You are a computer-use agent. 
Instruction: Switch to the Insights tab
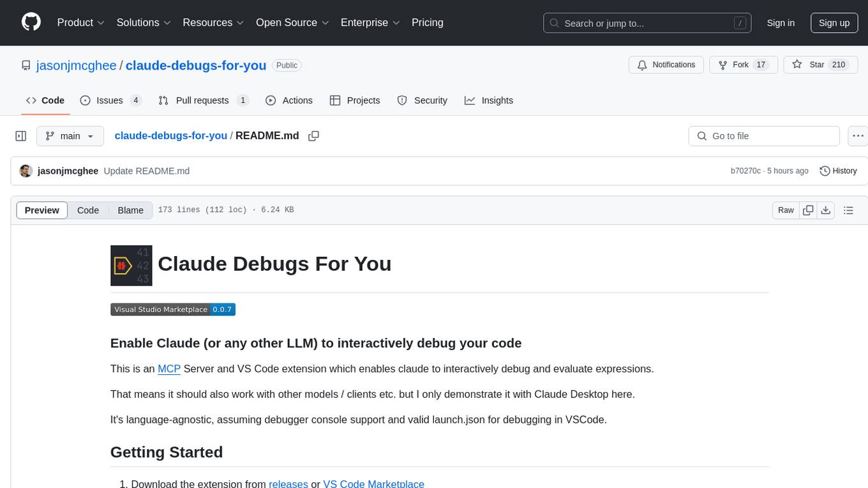point(489,100)
